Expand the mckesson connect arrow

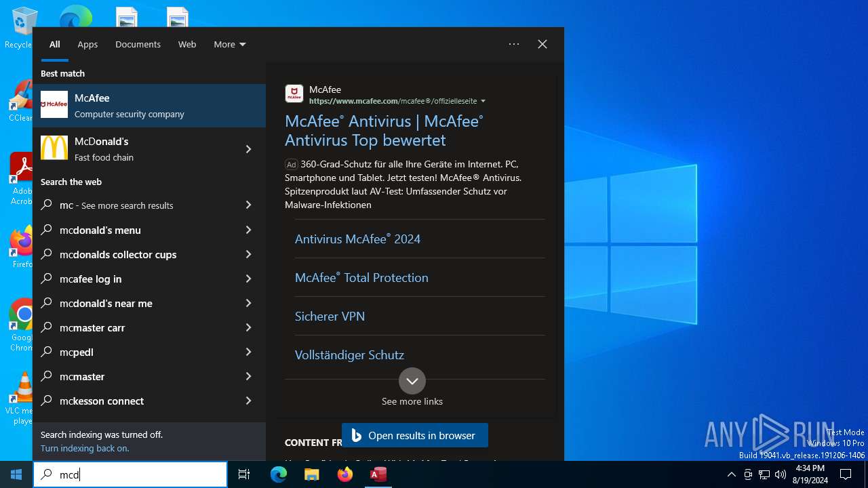click(x=248, y=401)
